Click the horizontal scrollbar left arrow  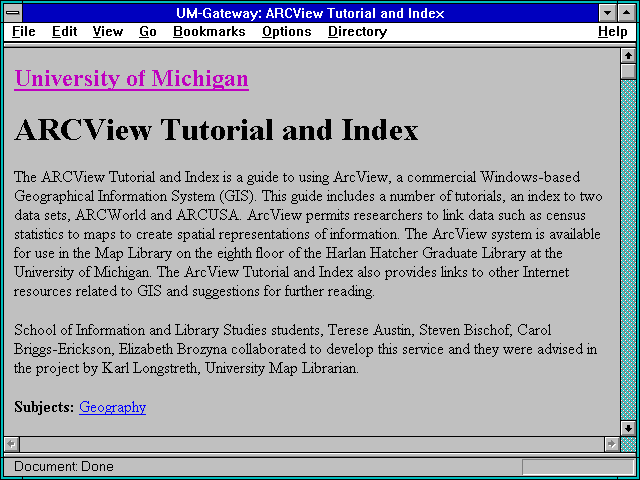tap(11, 444)
